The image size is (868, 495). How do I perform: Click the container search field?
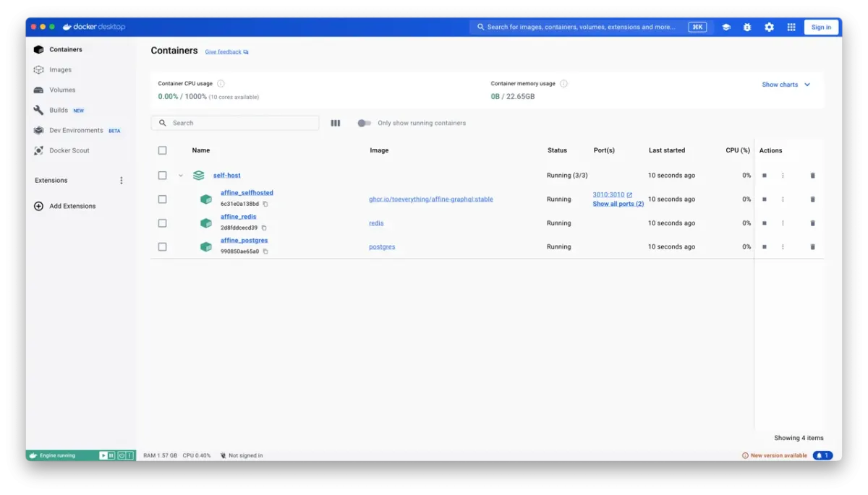tap(235, 123)
